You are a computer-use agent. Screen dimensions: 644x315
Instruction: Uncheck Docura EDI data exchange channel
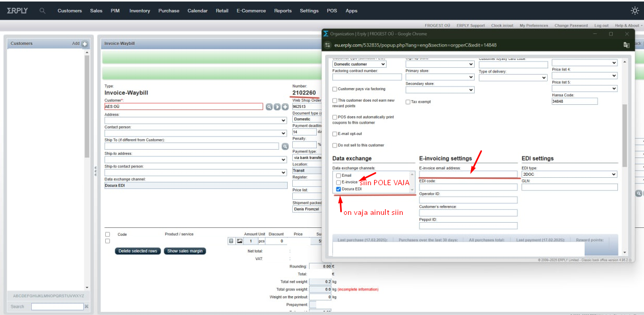pos(339,189)
